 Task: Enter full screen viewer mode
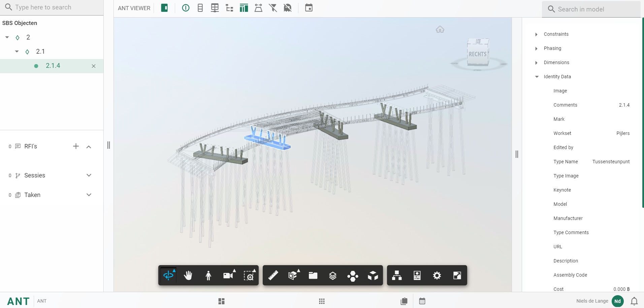[457, 276]
